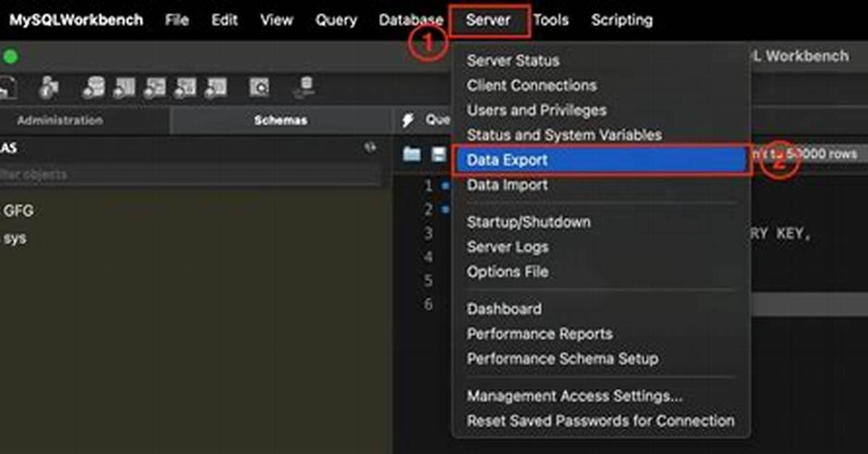Open the Edit menu
Screen dimensions: 868x454
click(x=224, y=20)
